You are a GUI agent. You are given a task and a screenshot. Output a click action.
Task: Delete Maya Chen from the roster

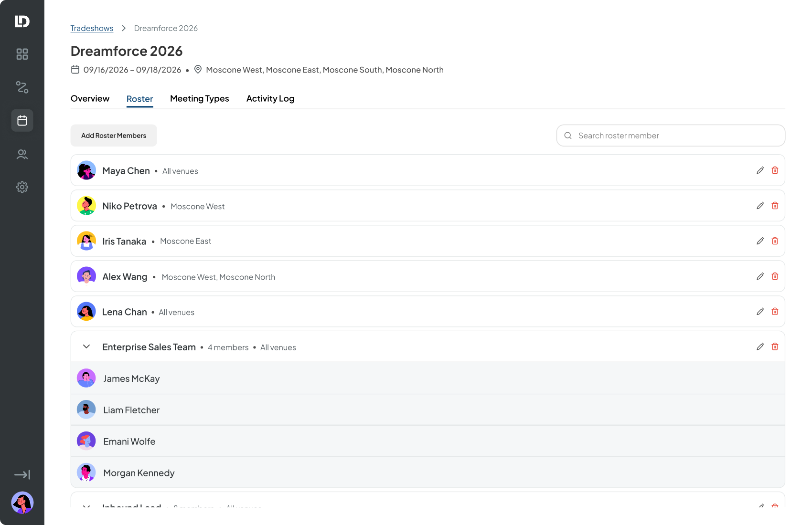pyautogui.click(x=775, y=170)
